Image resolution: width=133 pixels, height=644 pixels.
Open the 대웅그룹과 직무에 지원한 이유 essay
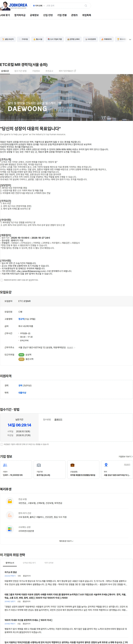click(65, 596)
